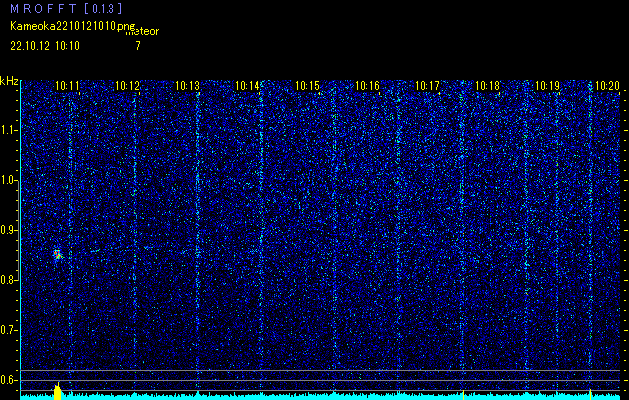
Task: Click the 10:15 time label
Action: [x=307, y=86]
